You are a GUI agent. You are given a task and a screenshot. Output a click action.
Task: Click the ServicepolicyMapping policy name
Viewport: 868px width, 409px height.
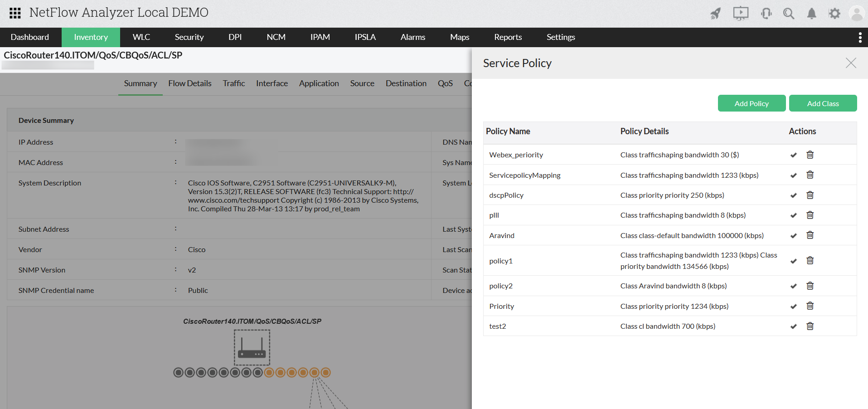pyautogui.click(x=525, y=175)
